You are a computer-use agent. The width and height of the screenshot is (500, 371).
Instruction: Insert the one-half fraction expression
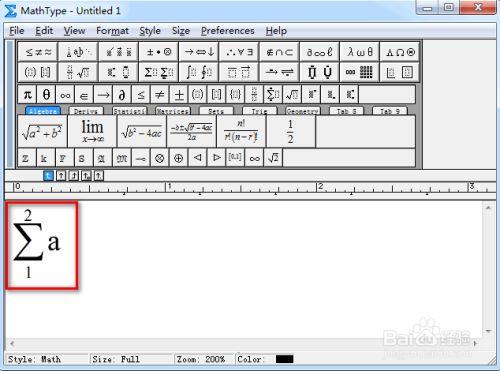coord(291,131)
